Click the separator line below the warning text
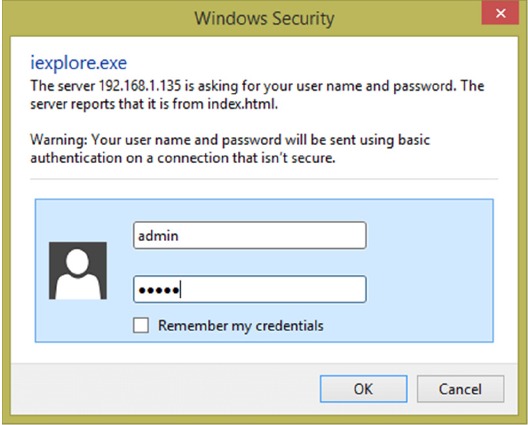Image resolution: width=528 pixels, height=425 pixels. (x=264, y=179)
